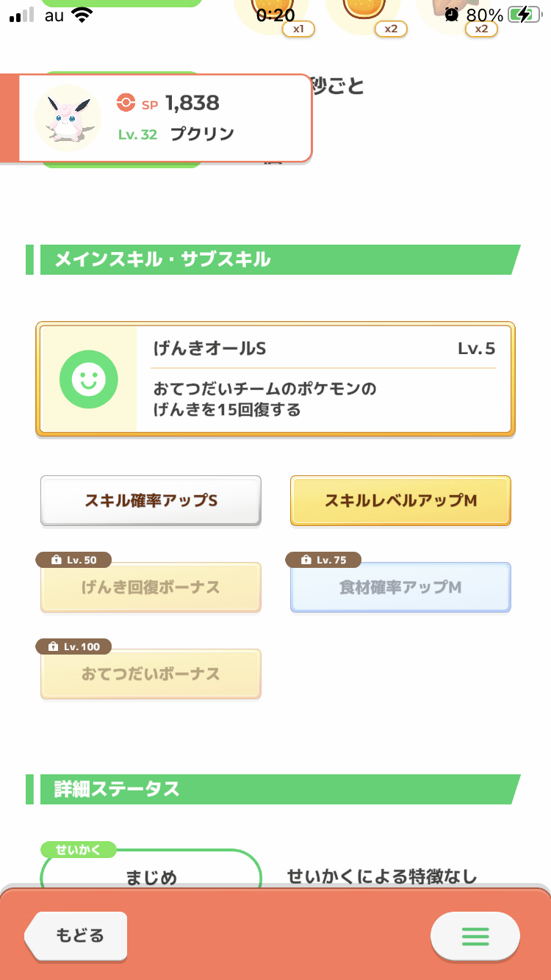Viewport: 551px width, 980px height.
Task: Select the スキル確率アップS sub skill
Action: [x=151, y=501]
